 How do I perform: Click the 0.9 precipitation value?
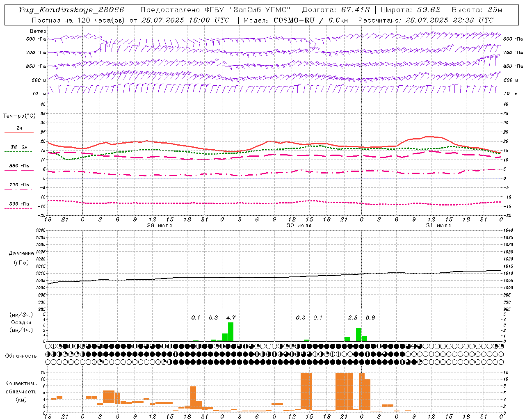click(370, 317)
